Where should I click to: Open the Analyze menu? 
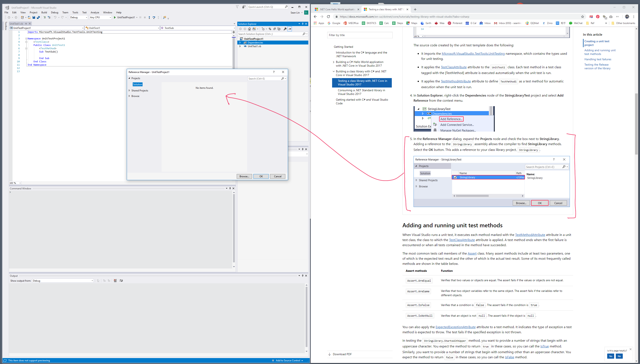coord(95,13)
